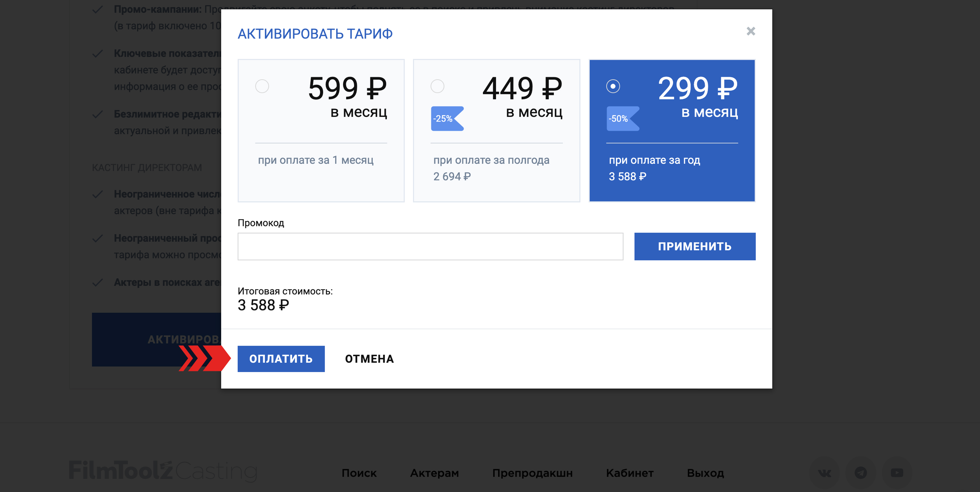Open the Актерам footer link
The width and height of the screenshot is (980, 492).
point(434,473)
